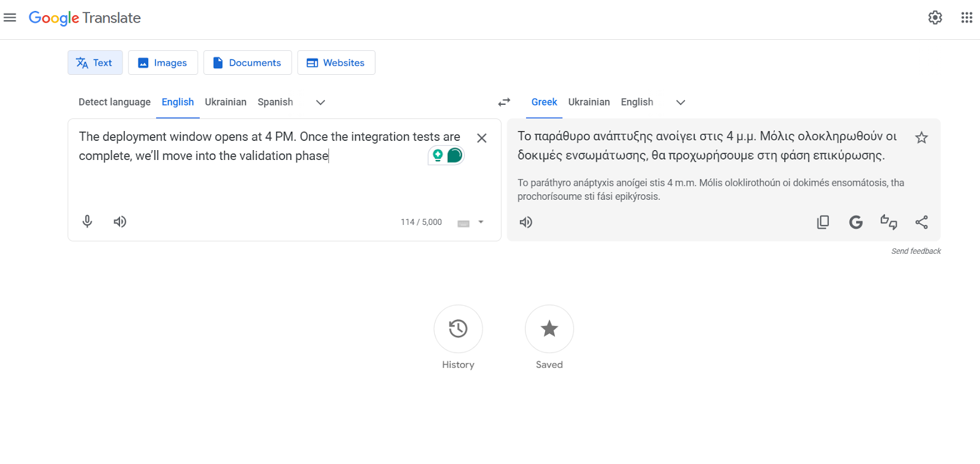Open the settings gear
Viewport: 980px width, 464px height.
[935, 18]
